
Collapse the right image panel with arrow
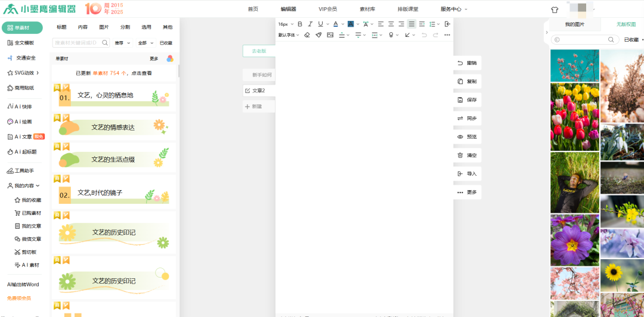click(546, 33)
